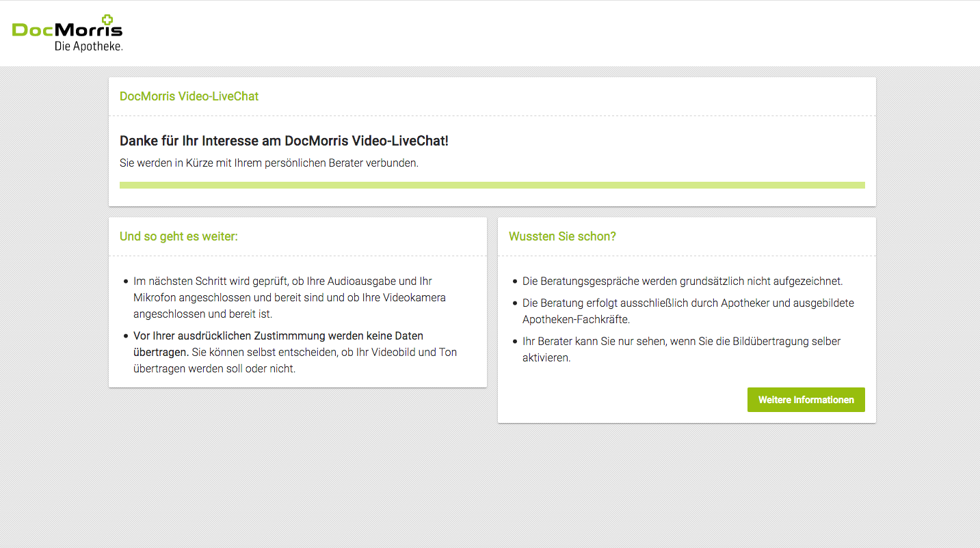
Task: Click the bullet about Audioausgabe and Mikrofon check
Action: [289, 297]
